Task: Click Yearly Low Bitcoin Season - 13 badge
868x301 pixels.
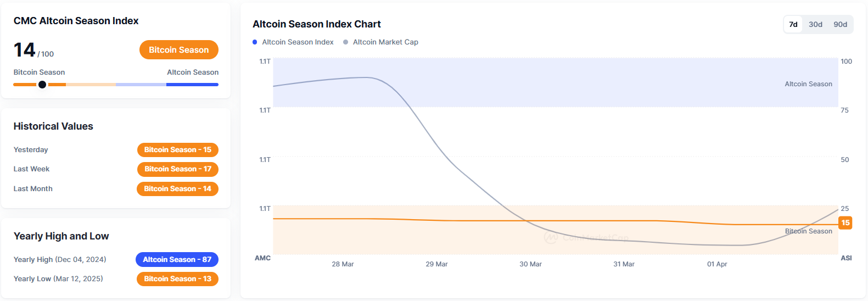Action: (x=177, y=279)
